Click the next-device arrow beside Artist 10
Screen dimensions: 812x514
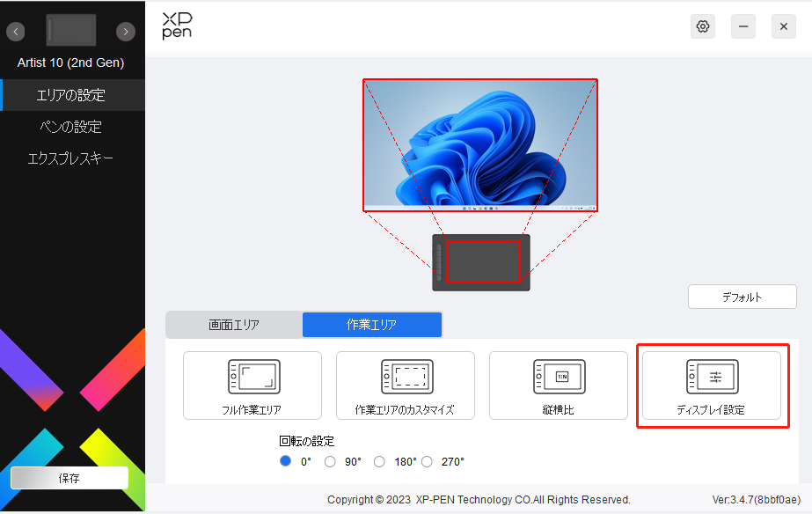(126, 30)
